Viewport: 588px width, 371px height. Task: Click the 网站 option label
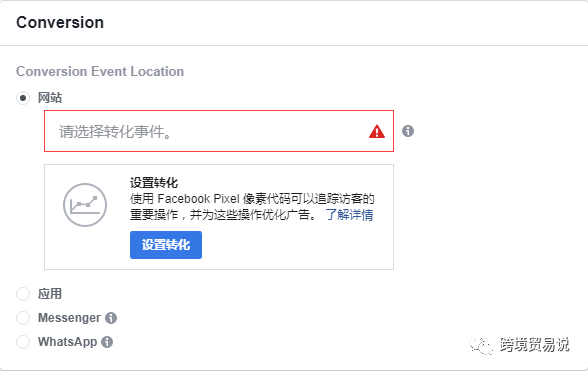coord(50,98)
